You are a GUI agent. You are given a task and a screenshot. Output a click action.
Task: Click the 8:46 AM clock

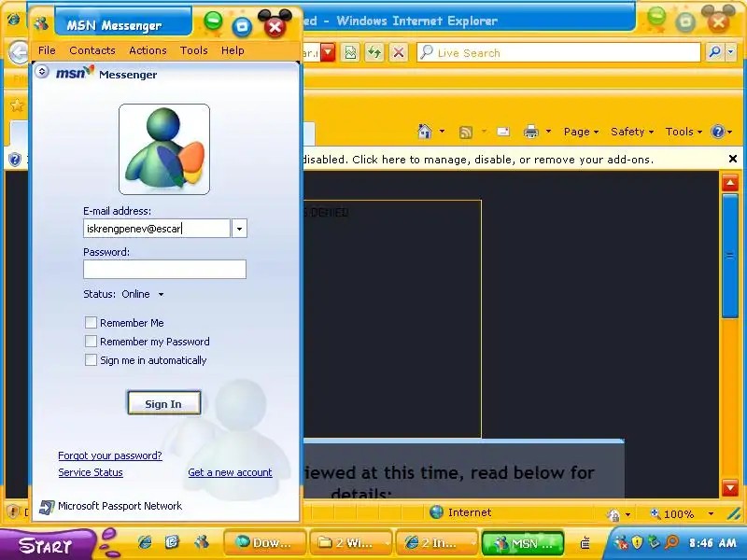click(x=712, y=542)
